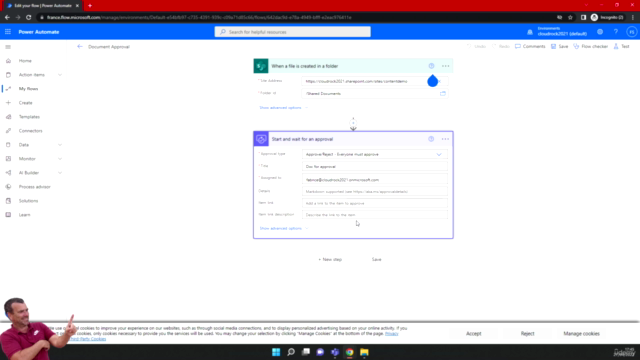
Task: Reload the page in the browser
Action: pyautogui.click(x=29, y=17)
